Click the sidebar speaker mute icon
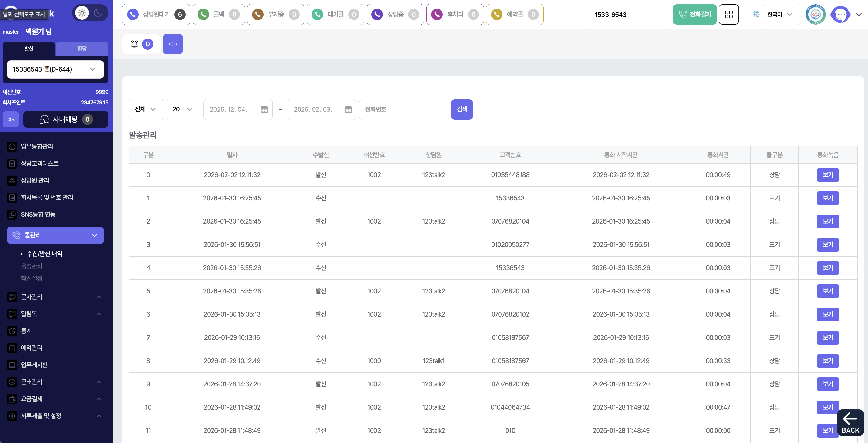Image resolution: width=868 pixels, height=443 pixels. tap(11, 120)
